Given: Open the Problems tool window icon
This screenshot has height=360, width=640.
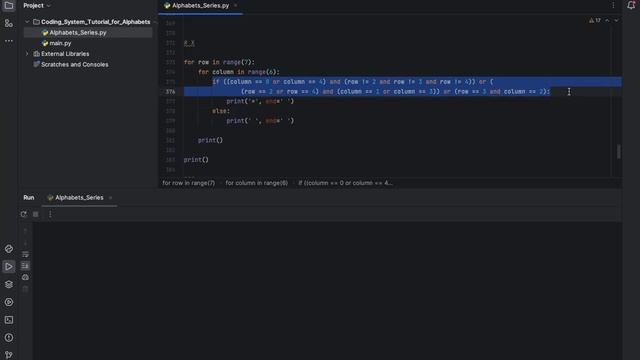Looking at the screenshot, I should coord(9,338).
